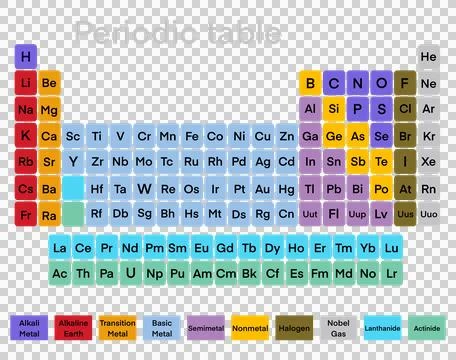Screen dimensions: 456x360
Task: Select the Beryllium (Be) tile
Action: (49, 83)
